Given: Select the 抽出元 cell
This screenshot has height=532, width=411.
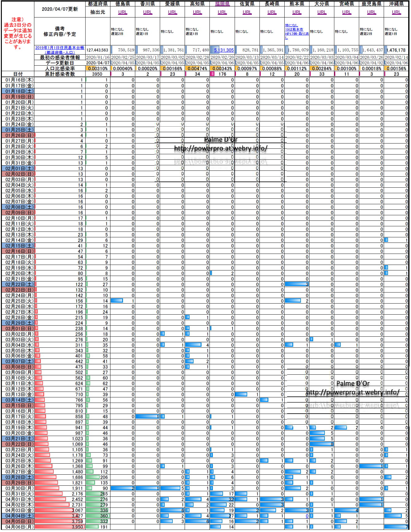Looking at the screenshot, I should coord(98,12).
